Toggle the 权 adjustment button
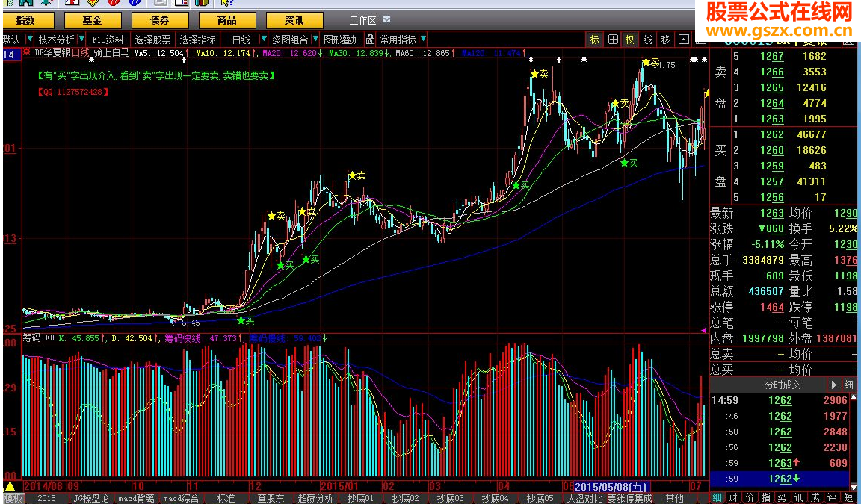The height and width of the screenshot is (504, 861). pos(630,40)
